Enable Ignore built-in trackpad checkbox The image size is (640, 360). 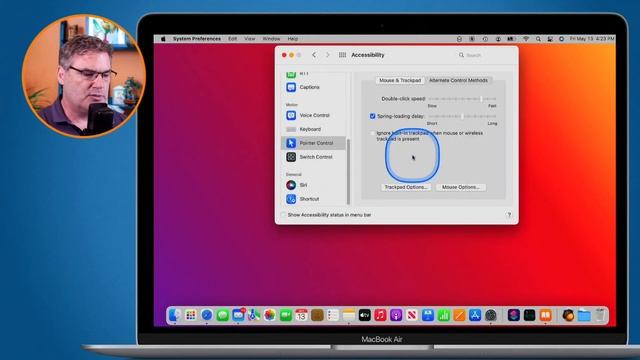coord(372,133)
